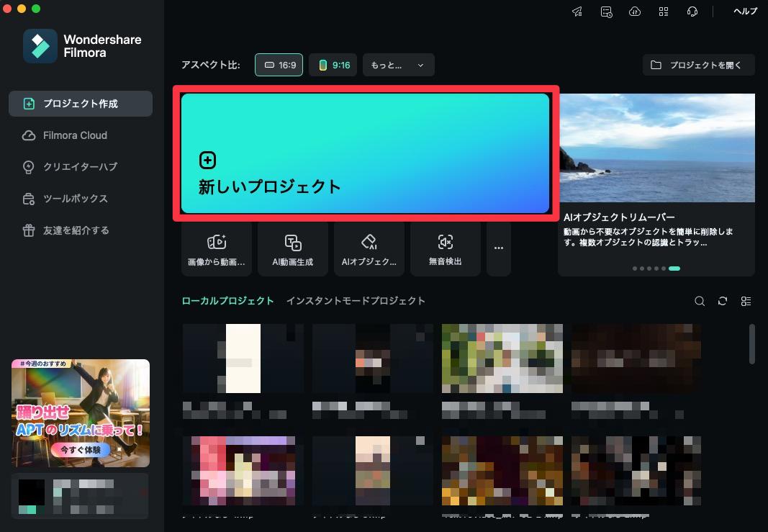Viewport: 768px width, 532px height.
Task: Select the 9:16 aspect ratio
Action: [333, 65]
